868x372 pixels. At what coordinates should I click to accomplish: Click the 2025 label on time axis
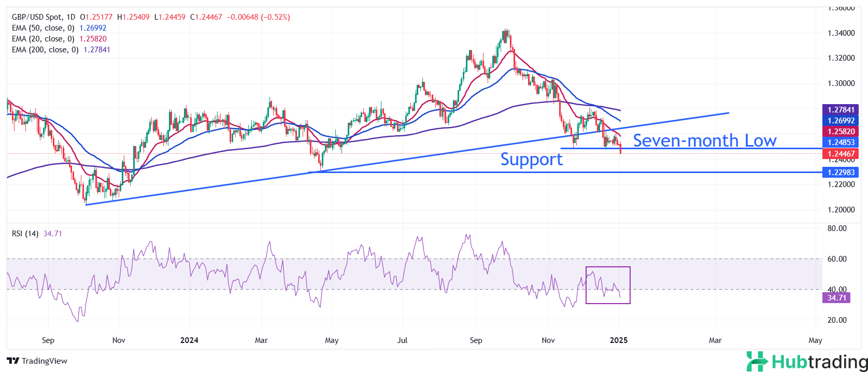point(619,340)
